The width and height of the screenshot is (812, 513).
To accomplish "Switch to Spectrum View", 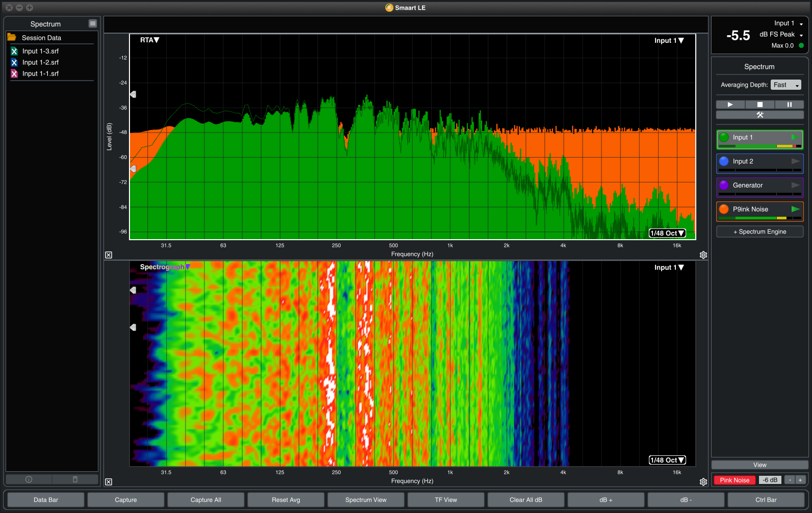I will (366, 500).
